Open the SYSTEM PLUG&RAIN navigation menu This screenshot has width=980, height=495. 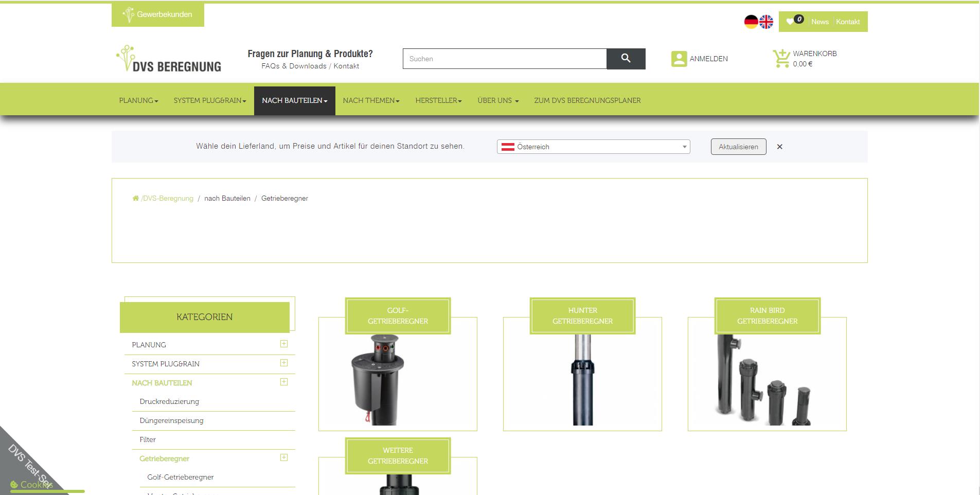210,100
